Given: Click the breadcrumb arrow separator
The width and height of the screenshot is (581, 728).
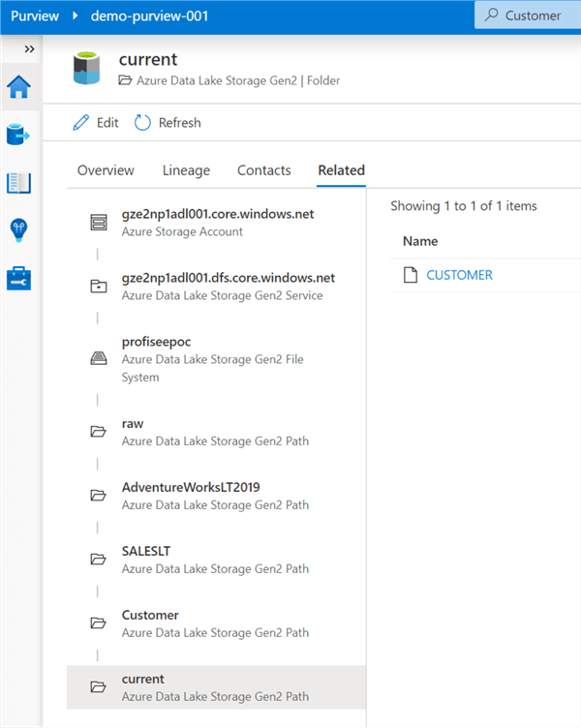Looking at the screenshot, I should [75, 15].
